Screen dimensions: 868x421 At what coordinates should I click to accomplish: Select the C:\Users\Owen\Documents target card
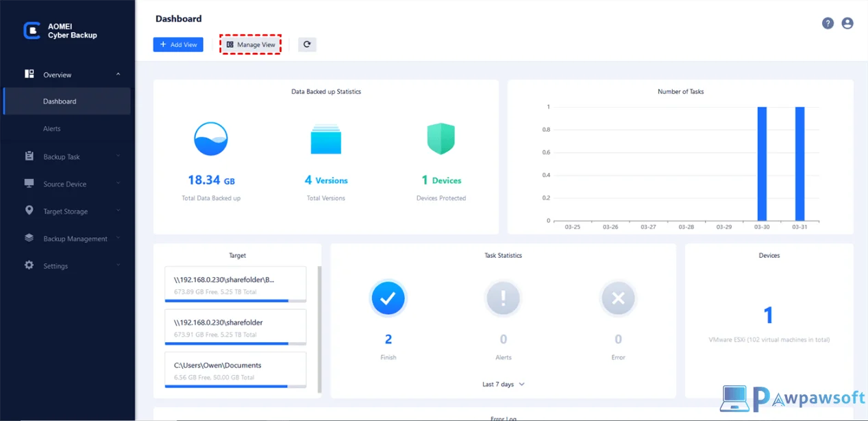(x=235, y=370)
